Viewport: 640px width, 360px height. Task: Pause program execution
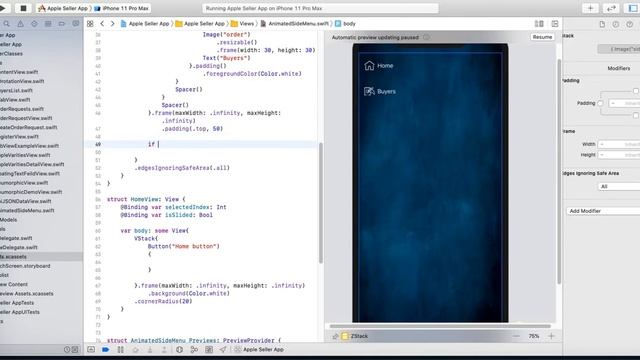120,350
